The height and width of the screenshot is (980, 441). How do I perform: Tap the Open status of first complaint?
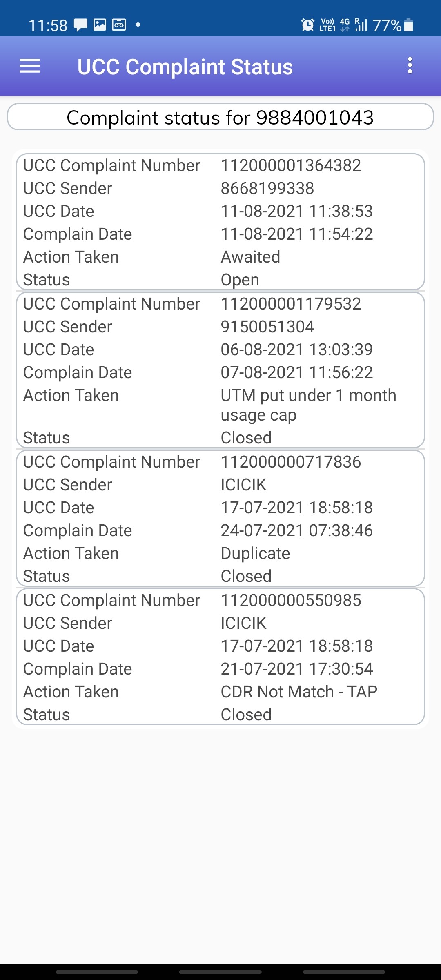[240, 280]
